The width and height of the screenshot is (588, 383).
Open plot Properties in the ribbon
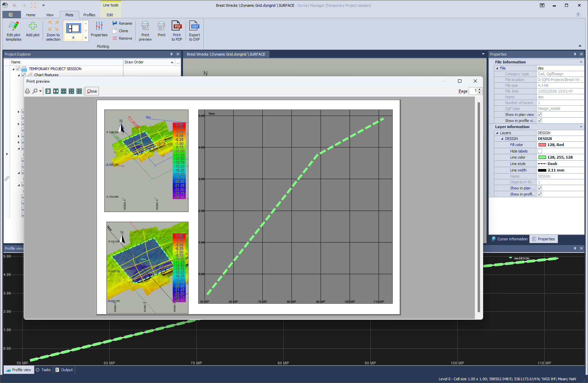[99, 29]
